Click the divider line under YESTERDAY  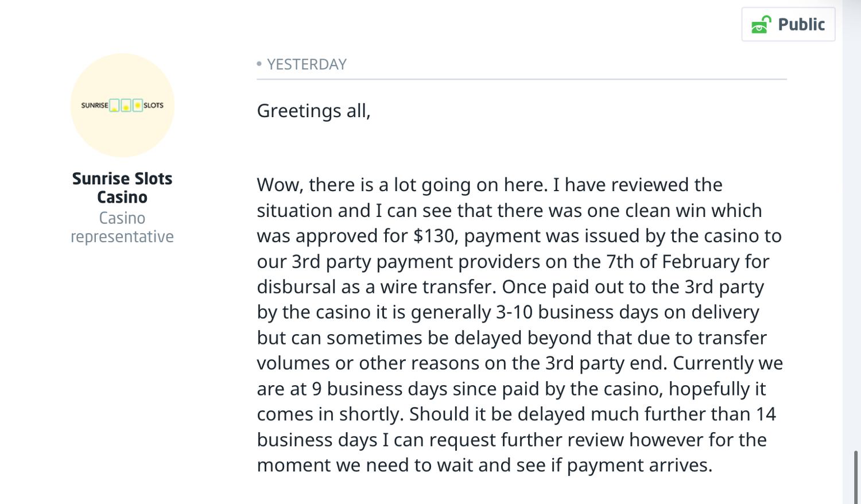click(521, 79)
